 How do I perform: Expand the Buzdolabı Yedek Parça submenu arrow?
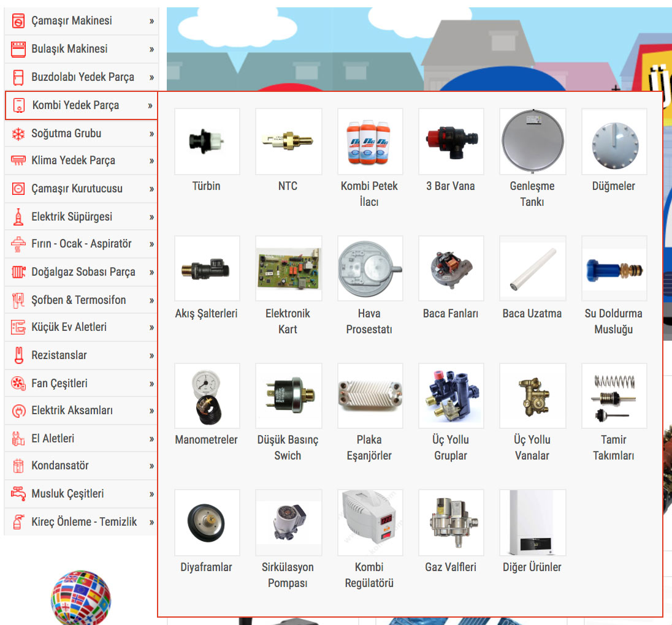coord(151,78)
